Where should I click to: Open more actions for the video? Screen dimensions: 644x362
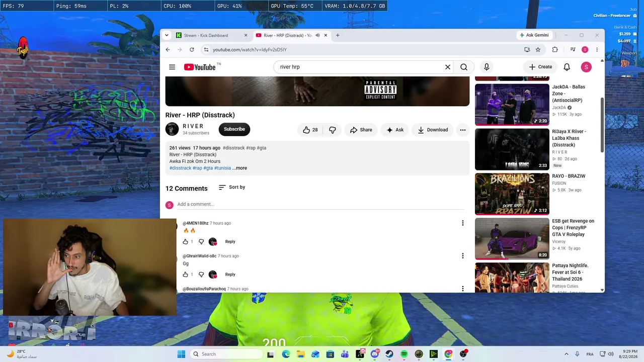click(462, 130)
